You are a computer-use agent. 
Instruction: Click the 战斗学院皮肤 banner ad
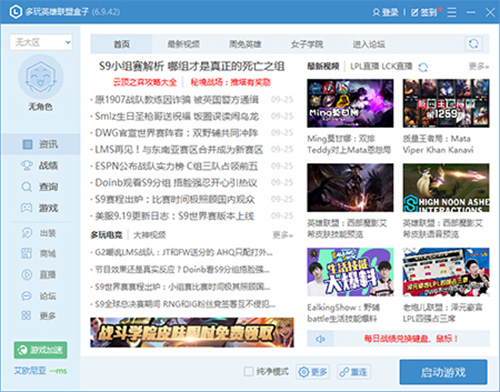tap(192, 332)
